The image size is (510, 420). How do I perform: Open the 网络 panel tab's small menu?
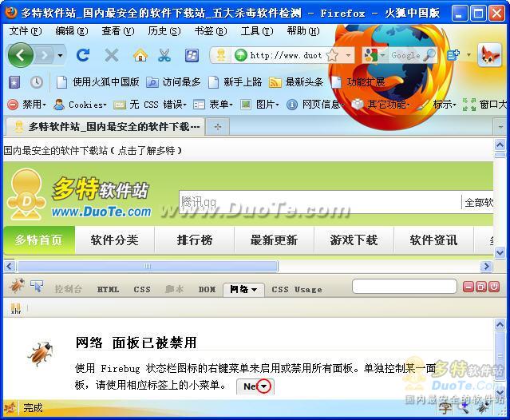tap(255, 289)
